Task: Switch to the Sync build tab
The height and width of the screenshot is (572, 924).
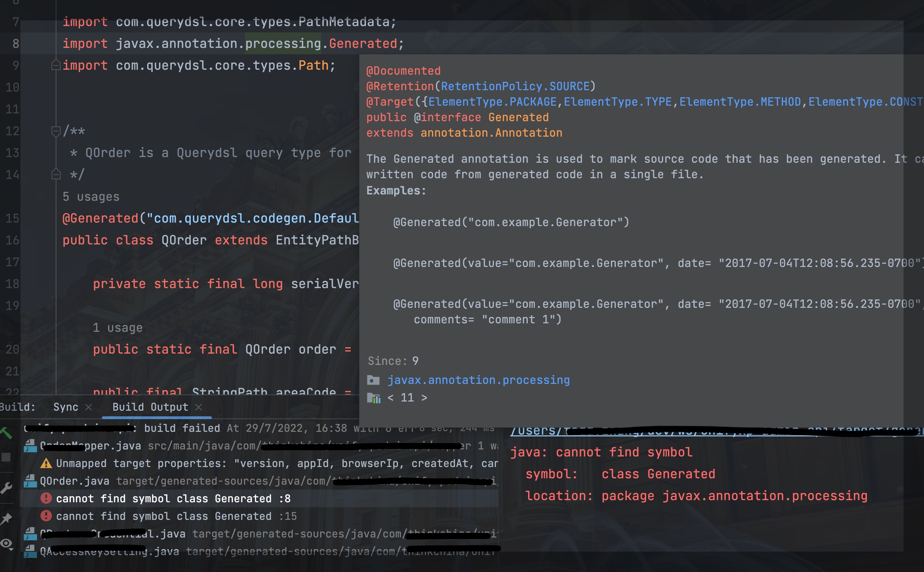Action: click(66, 407)
